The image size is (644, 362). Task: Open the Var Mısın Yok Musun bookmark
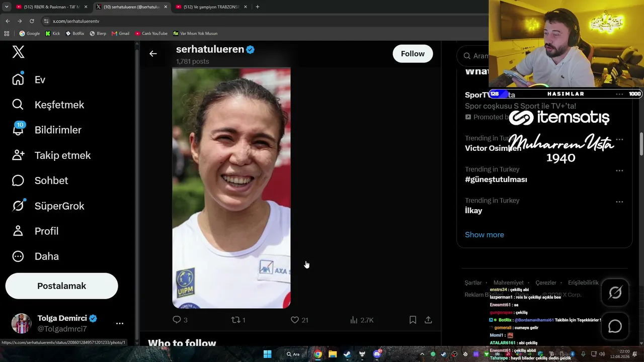point(195,34)
